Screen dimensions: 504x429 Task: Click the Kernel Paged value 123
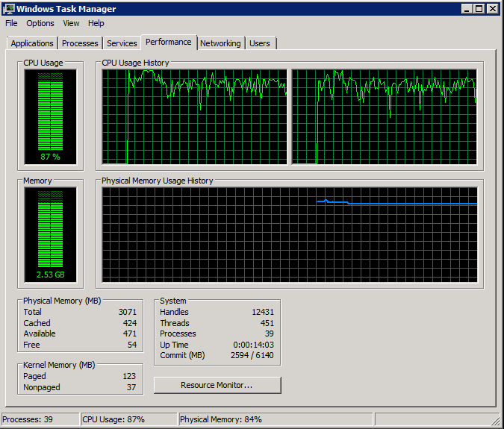[129, 376]
